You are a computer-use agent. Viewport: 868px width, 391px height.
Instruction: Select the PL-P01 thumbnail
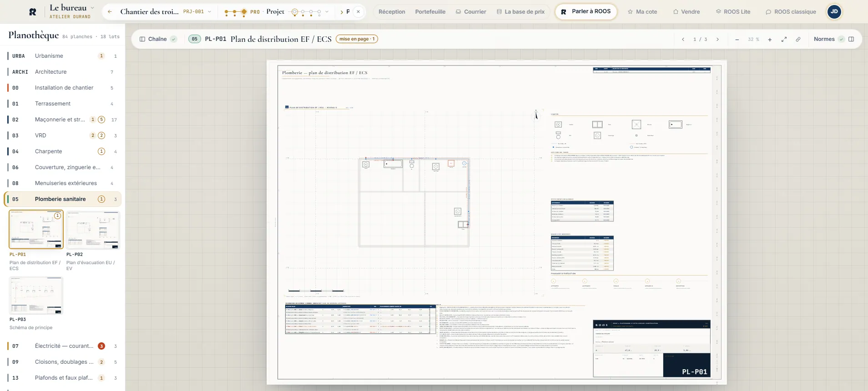[36, 230]
